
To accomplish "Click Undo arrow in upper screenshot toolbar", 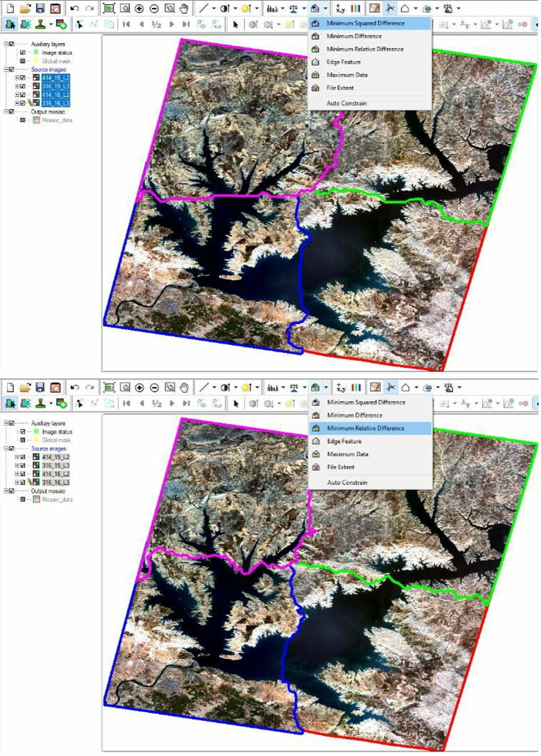I will coord(74,8).
